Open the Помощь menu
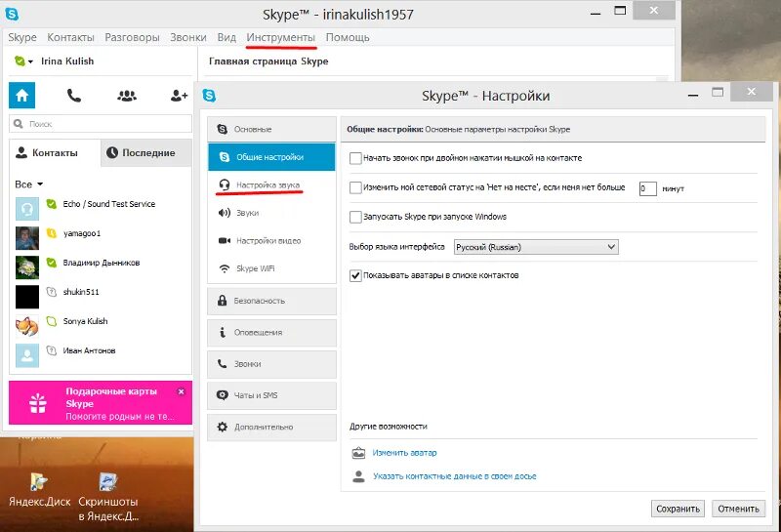This screenshot has width=781, height=532. click(348, 37)
